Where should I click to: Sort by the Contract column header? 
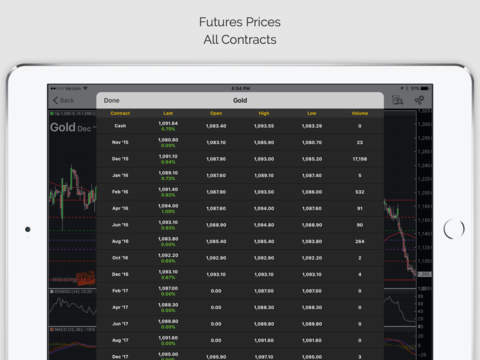120,113
